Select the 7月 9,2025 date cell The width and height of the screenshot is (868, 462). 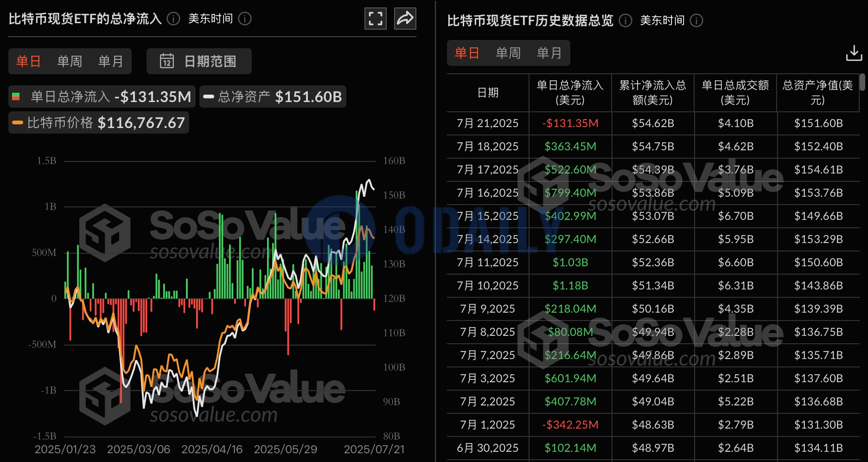(x=488, y=309)
